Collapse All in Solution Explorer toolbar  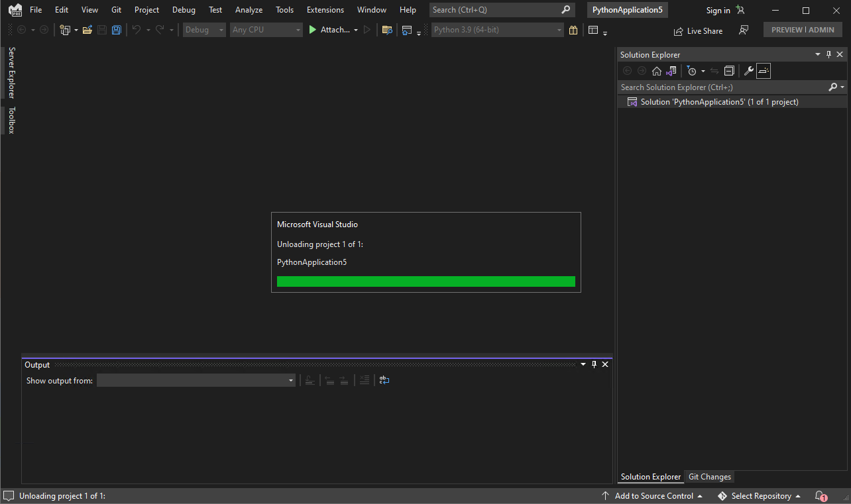click(730, 71)
